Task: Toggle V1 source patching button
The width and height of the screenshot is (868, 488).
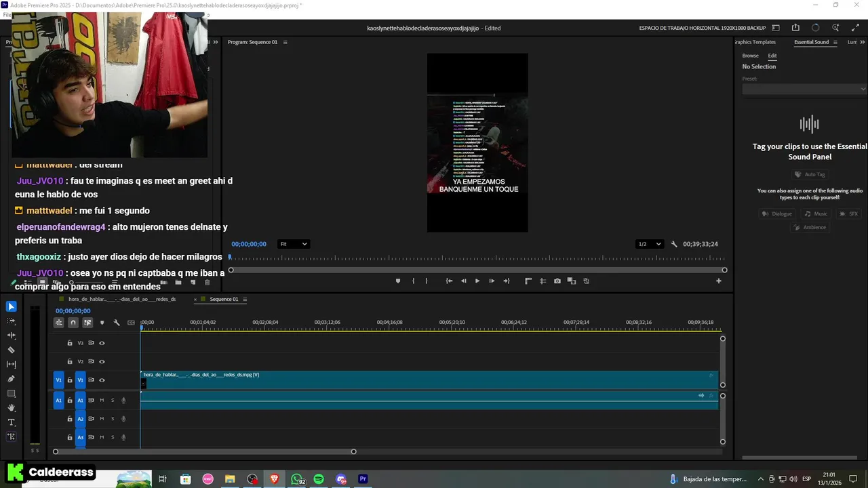Action: [x=58, y=380]
